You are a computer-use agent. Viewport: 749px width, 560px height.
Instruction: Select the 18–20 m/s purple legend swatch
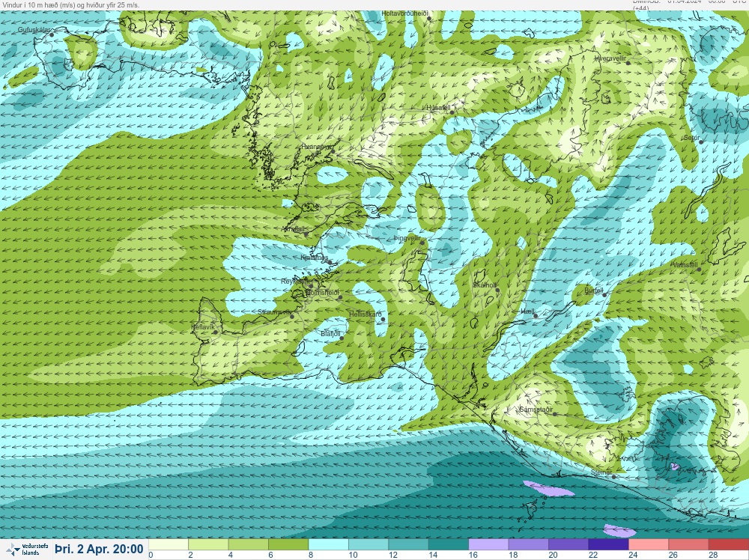[528, 545]
